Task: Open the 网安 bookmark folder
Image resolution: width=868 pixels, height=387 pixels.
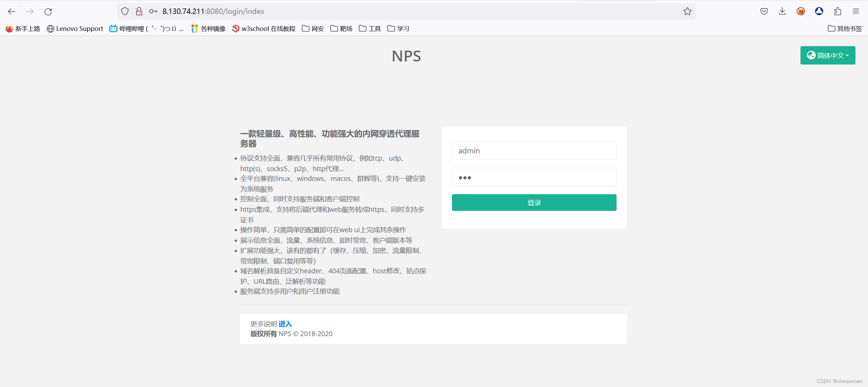Action: point(313,29)
